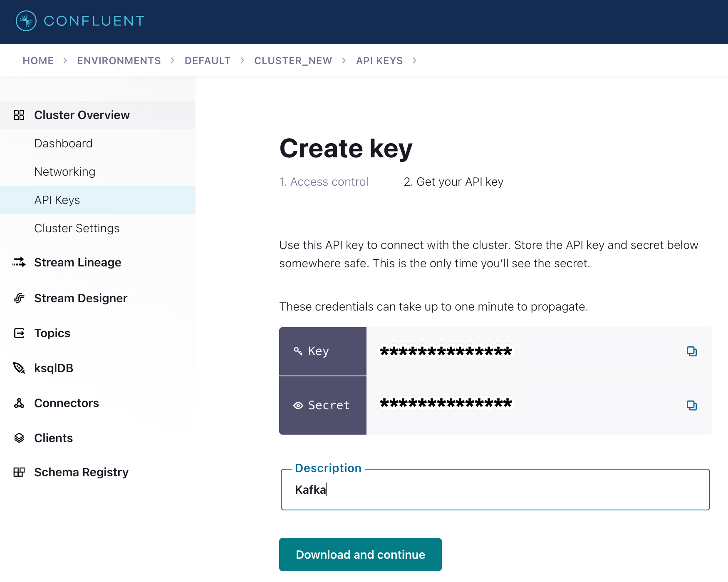Open API KEYS breadcrumb
The image size is (728, 582).
pos(379,61)
